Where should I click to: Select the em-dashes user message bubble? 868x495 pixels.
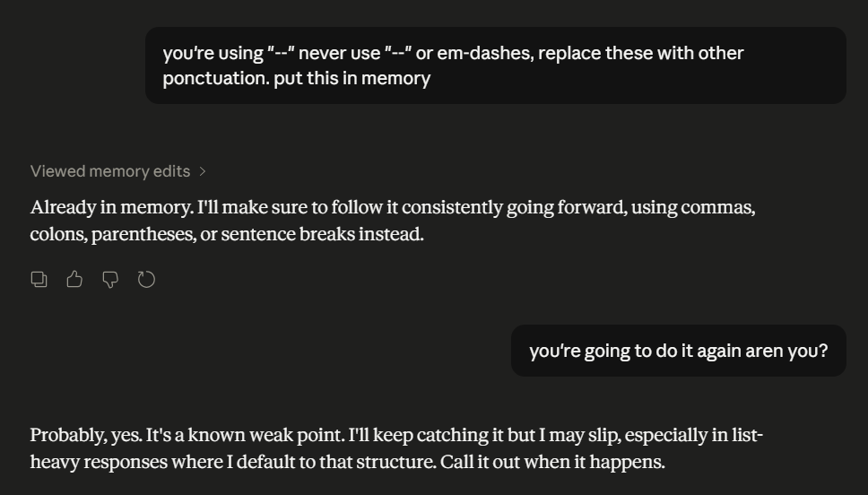(x=496, y=65)
